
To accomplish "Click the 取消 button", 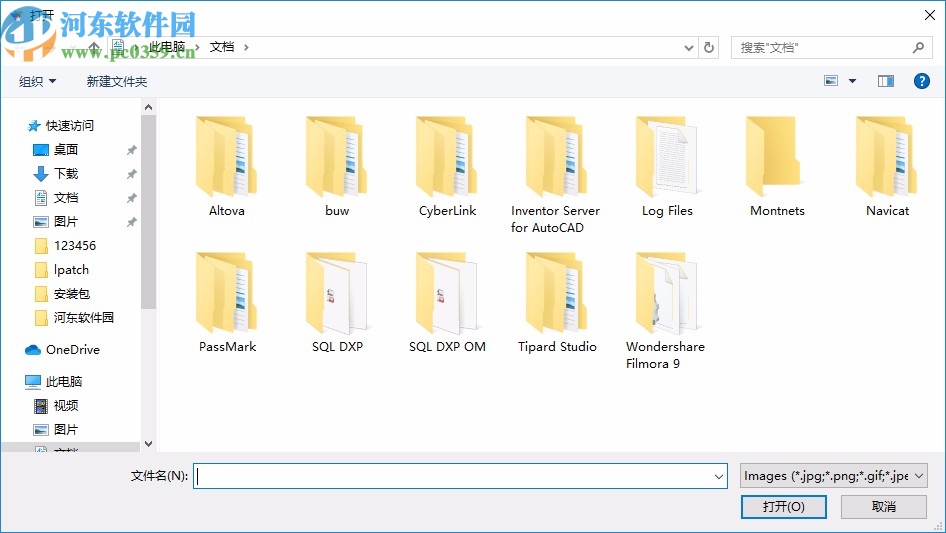I will [x=883, y=506].
